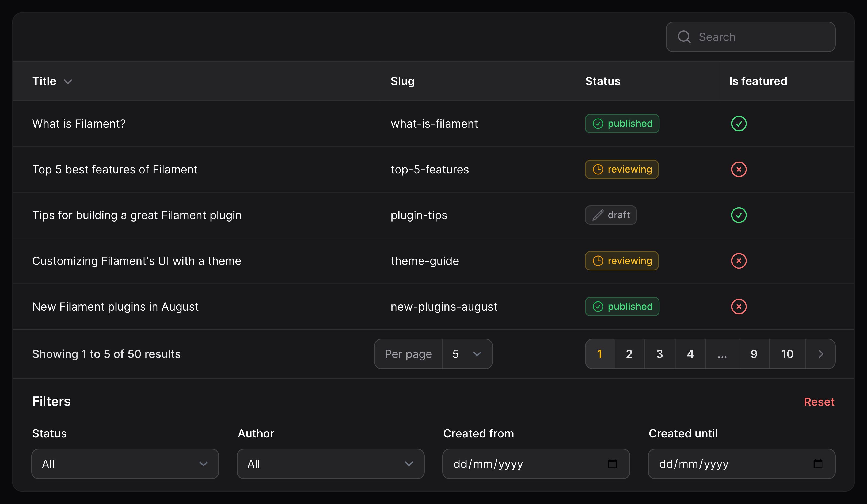Click the Filters section heading
The height and width of the screenshot is (504, 867).
tap(51, 402)
